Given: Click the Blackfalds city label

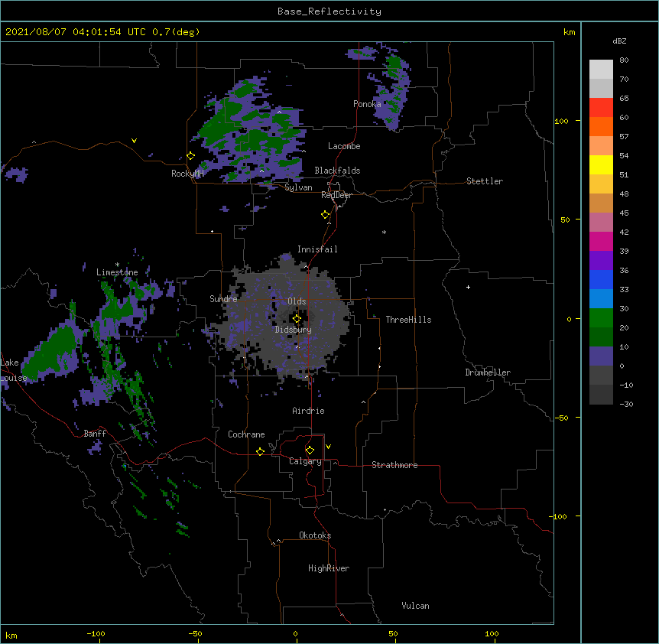Looking at the screenshot, I should tap(337, 171).
